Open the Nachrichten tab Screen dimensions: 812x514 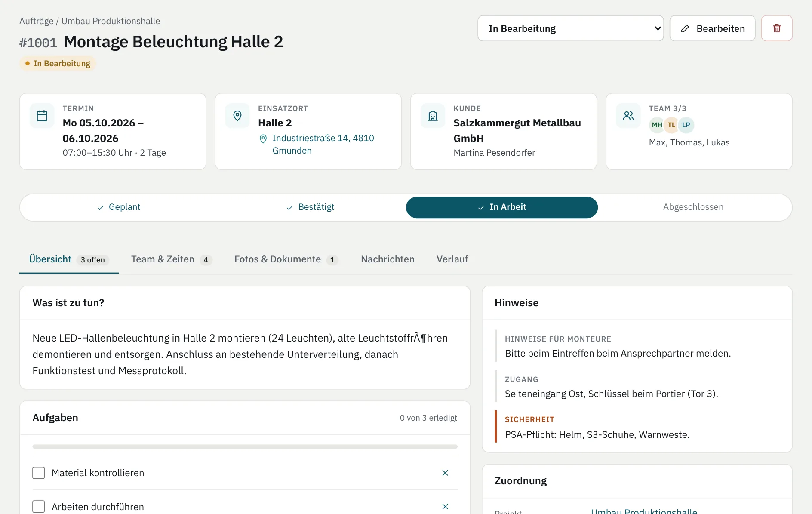[x=388, y=259]
